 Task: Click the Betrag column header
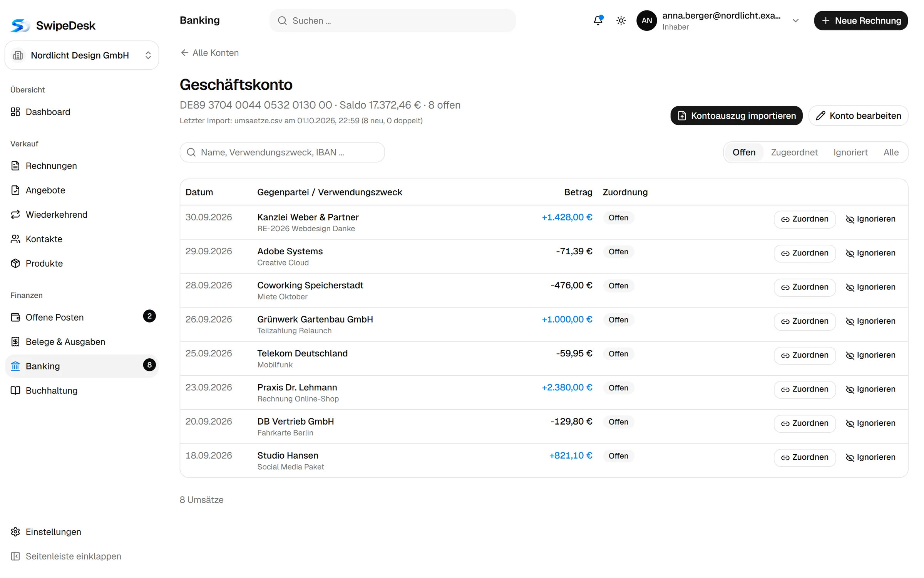(578, 192)
